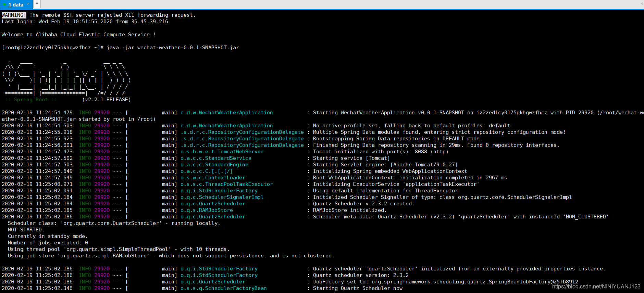
Task: Click the highlighted "WARNING!" text
Action: (14, 15)
